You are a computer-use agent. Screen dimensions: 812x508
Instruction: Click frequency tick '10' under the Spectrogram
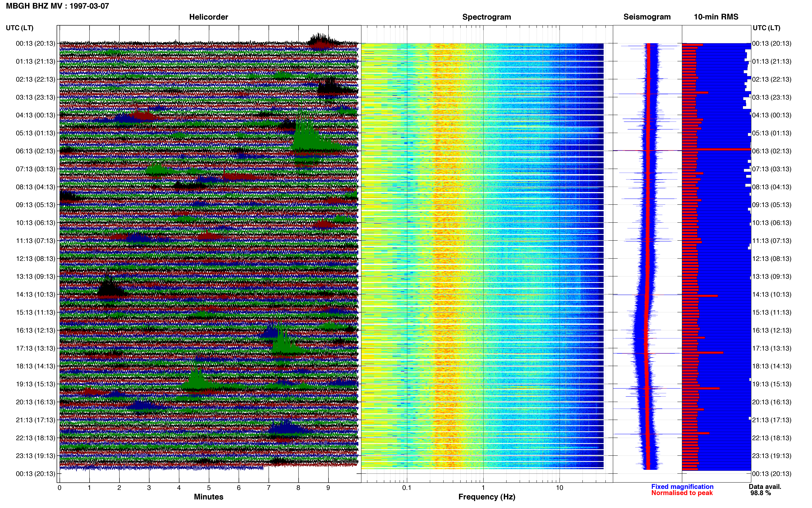tap(559, 488)
